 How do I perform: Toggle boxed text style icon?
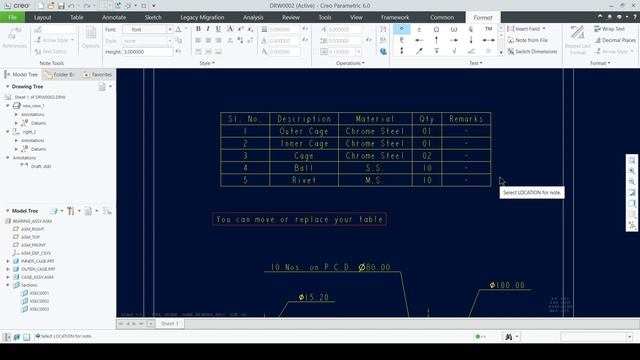pos(230,29)
